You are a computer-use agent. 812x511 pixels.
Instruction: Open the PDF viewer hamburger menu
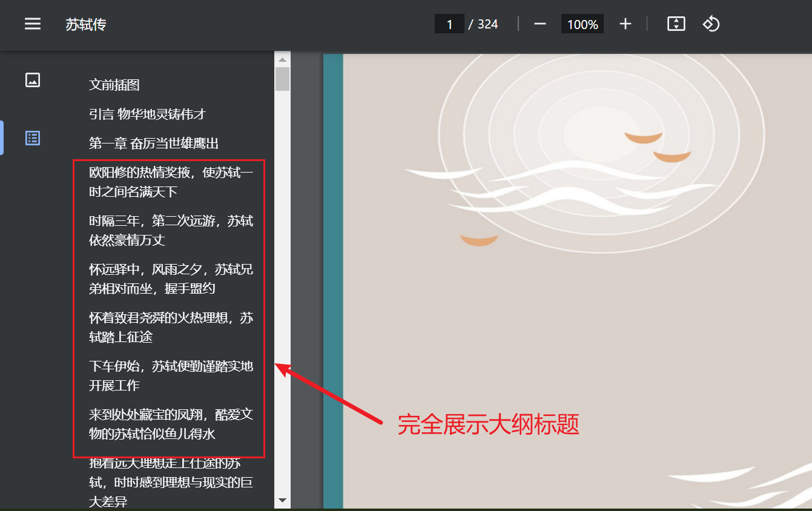coord(32,24)
